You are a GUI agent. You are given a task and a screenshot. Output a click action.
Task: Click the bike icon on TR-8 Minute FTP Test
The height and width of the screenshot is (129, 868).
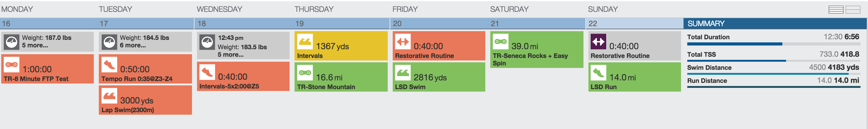(x=12, y=64)
